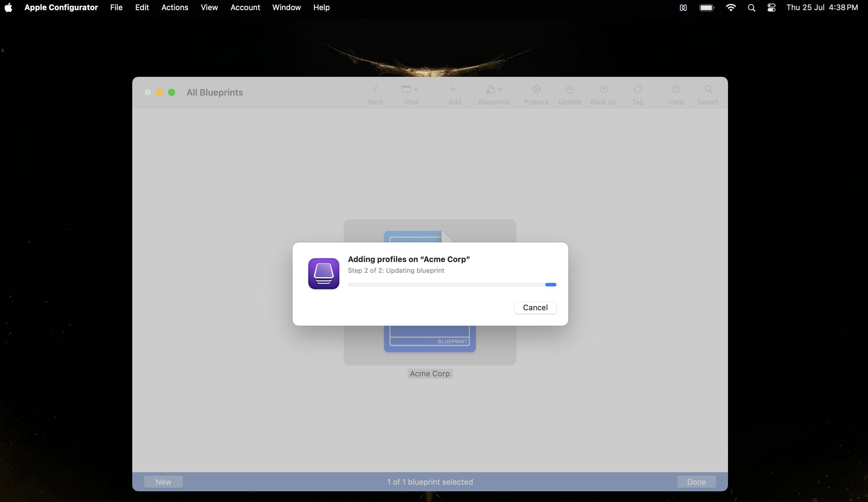Viewport: 868px width, 502px height.
Task: Open the File menu
Action: pos(116,7)
